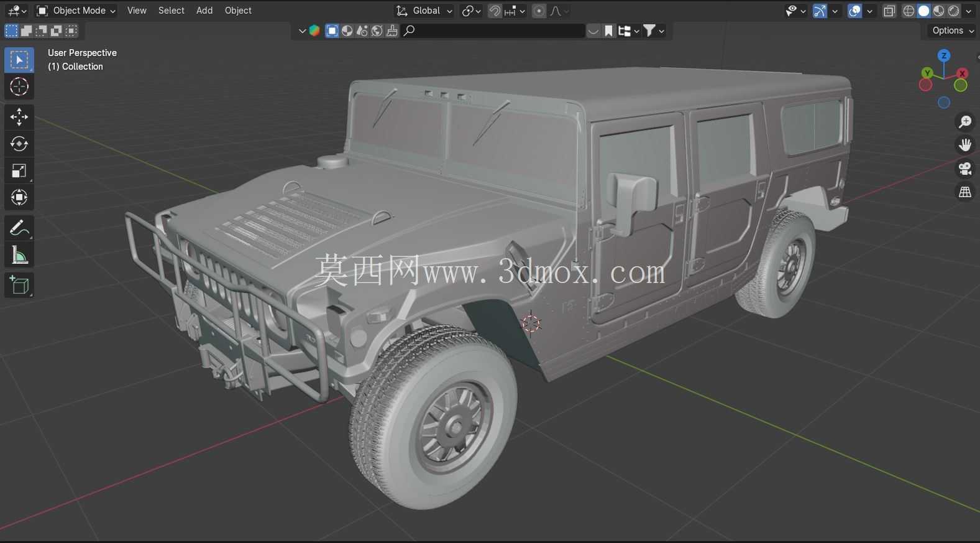Open the display mode hierarchy dropdown
Image resolution: width=980 pixels, height=543 pixels.
629,30
